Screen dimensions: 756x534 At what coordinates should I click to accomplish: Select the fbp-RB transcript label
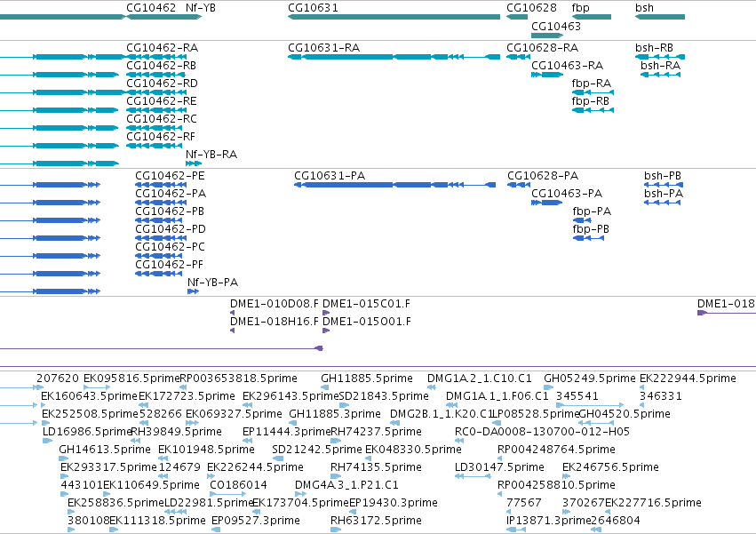tap(591, 101)
